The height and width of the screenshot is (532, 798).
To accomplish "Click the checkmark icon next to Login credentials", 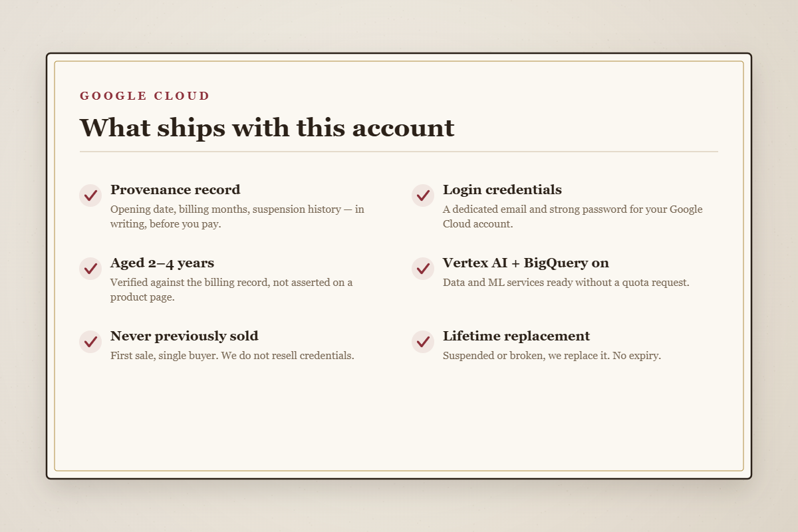I will click(x=423, y=196).
